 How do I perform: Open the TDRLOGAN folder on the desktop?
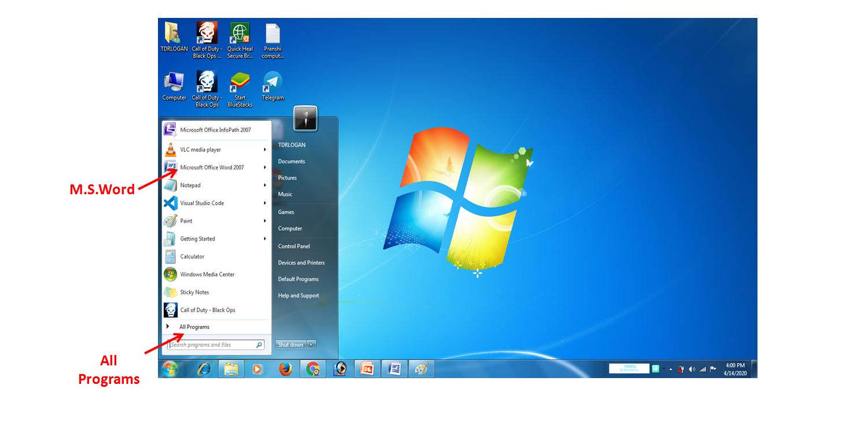[x=174, y=38]
